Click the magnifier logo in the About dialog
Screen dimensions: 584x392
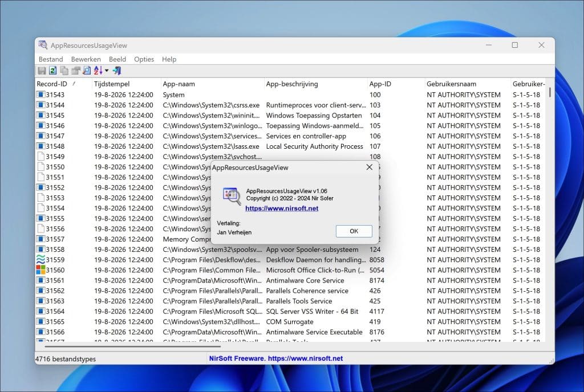point(232,195)
